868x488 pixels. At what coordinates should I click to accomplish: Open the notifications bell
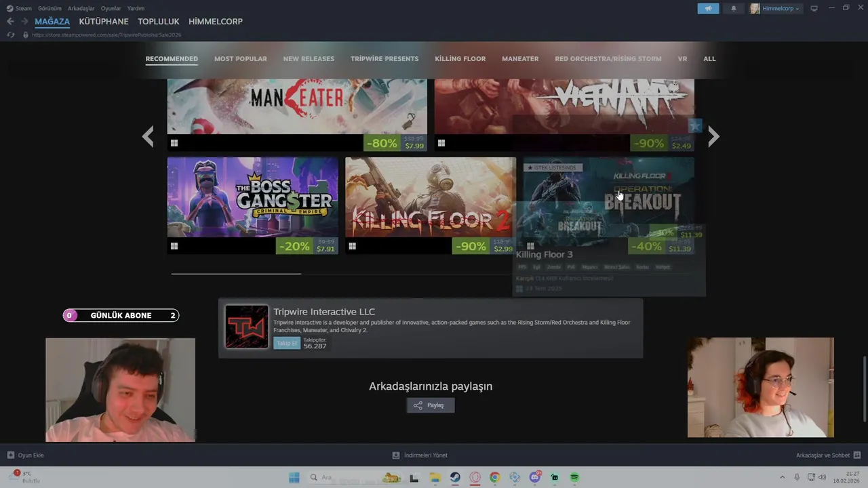pos(733,8)
